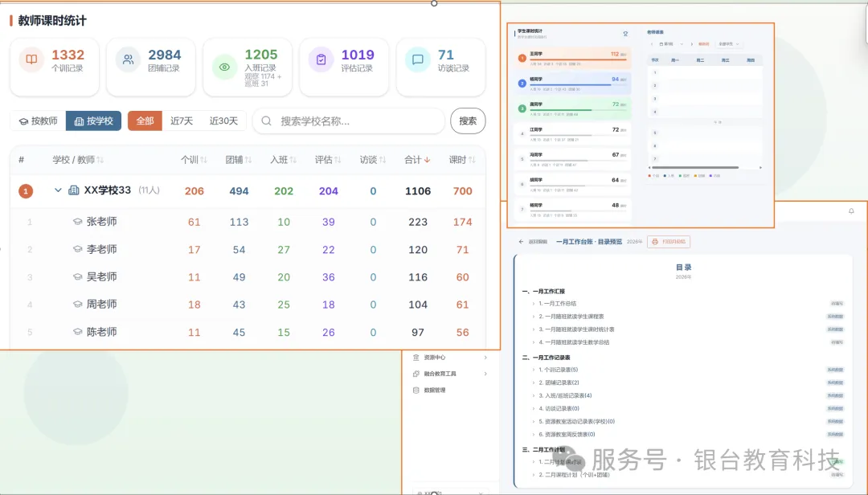Click the 1106 total cell of XX学校33
This screenshot has height=495, width=868.
click(x=418, y=191)
